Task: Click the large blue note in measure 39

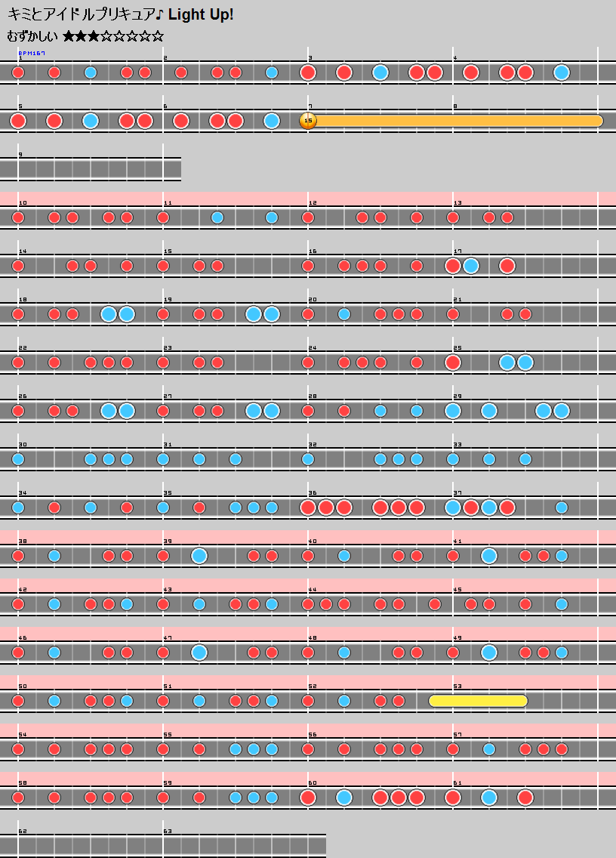Action: [x=199, y=556]
